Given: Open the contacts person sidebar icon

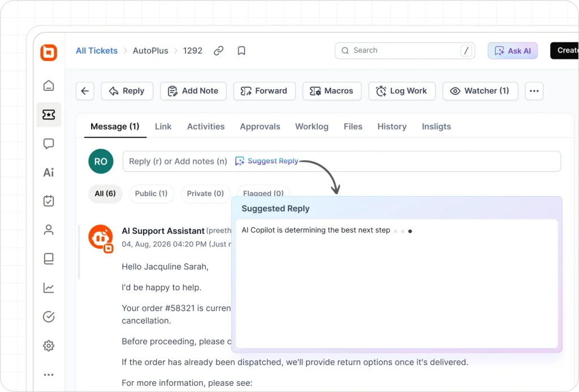Looking at the screenshot, I should (49, 230).
